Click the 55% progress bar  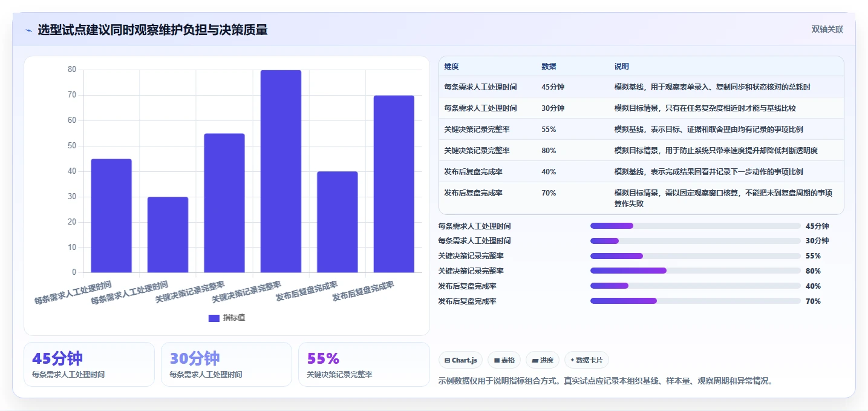pyautogui.click(x=696, y=256)
